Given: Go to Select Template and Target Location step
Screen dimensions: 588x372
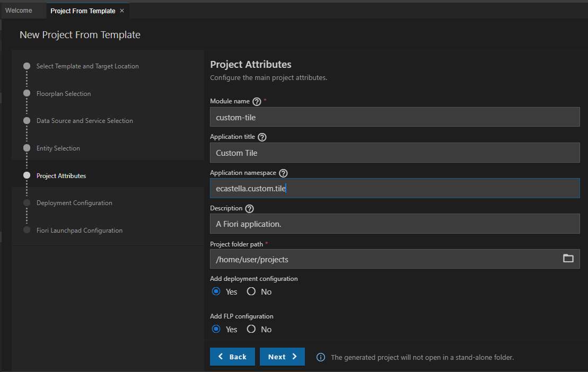Looking at the screenshot, I should [87, 66].
